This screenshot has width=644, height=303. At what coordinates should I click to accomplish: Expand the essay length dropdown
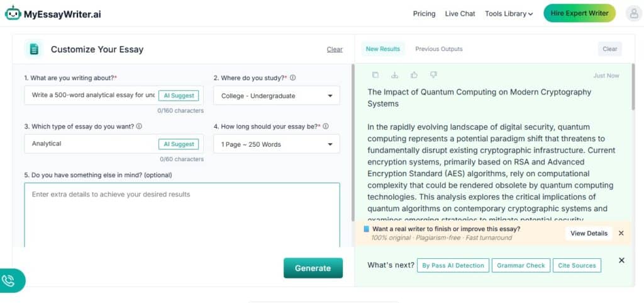(276, 144)
